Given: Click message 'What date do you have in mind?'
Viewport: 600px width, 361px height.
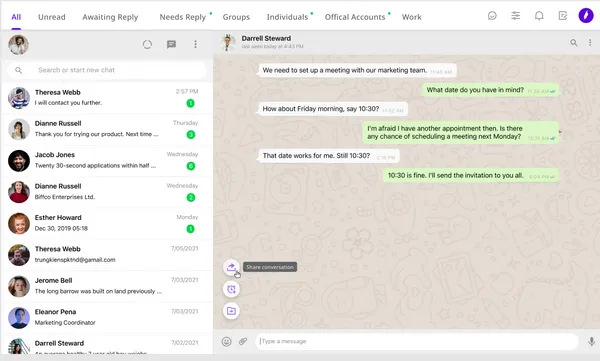Looking at the screenshot, I should (491, 90).
